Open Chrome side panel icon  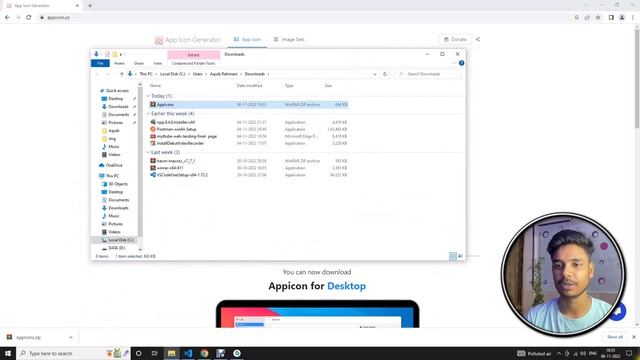[x=611, y=18]
